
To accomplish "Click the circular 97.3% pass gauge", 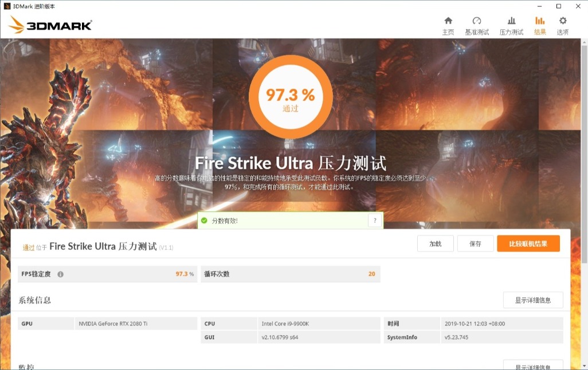I will point(289,97).
